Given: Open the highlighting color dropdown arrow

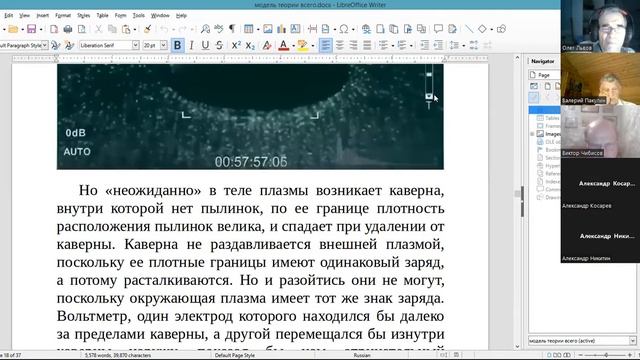Looking at the screenshot, I should [x=312, y=46].
